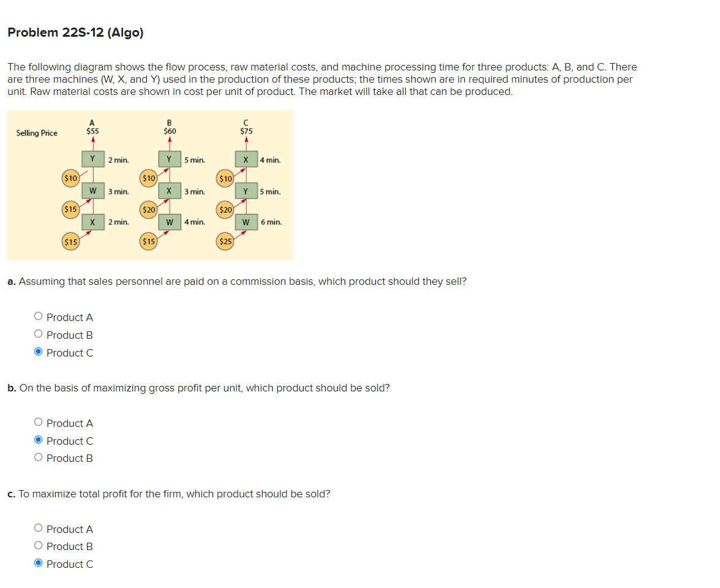Select Product B radio button in part c
The height and width of the screenshot is (588, 720).
click(x=37, y=545)
